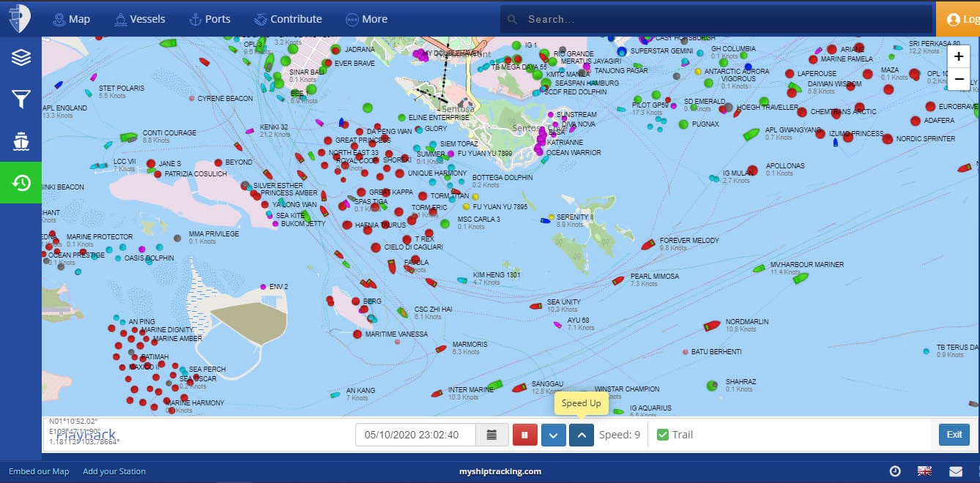
Task: Click the orange Login button
Action: pyautogui.click(x=958, y=20)
